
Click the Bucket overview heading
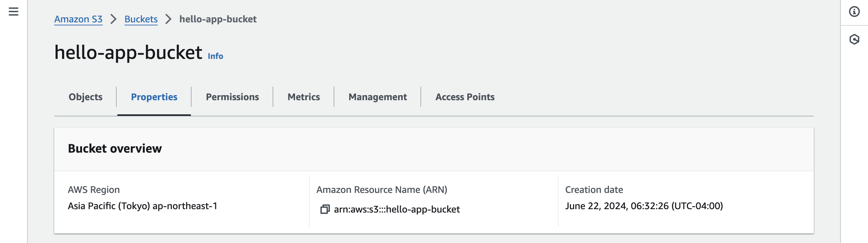(115, 149)
